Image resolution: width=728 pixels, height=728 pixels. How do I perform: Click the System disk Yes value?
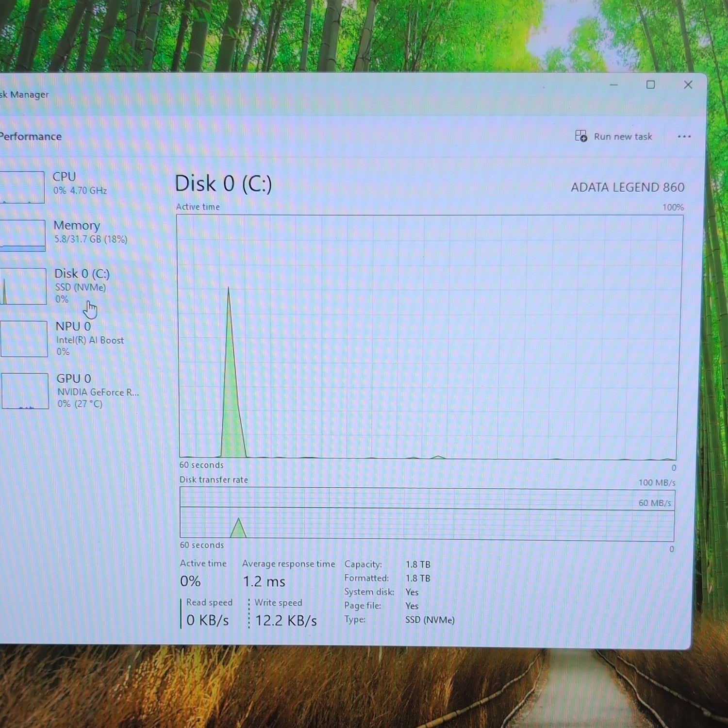[x=412, y=592]
